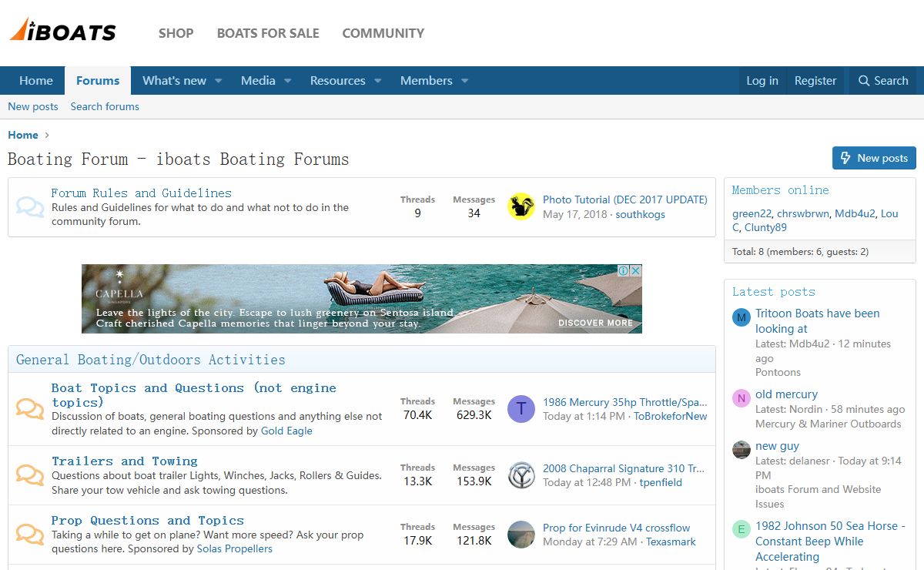Open 1986 Mercury 35hp Throttle thread
Screen dimensions: 924x570
[x=624, y=402]
